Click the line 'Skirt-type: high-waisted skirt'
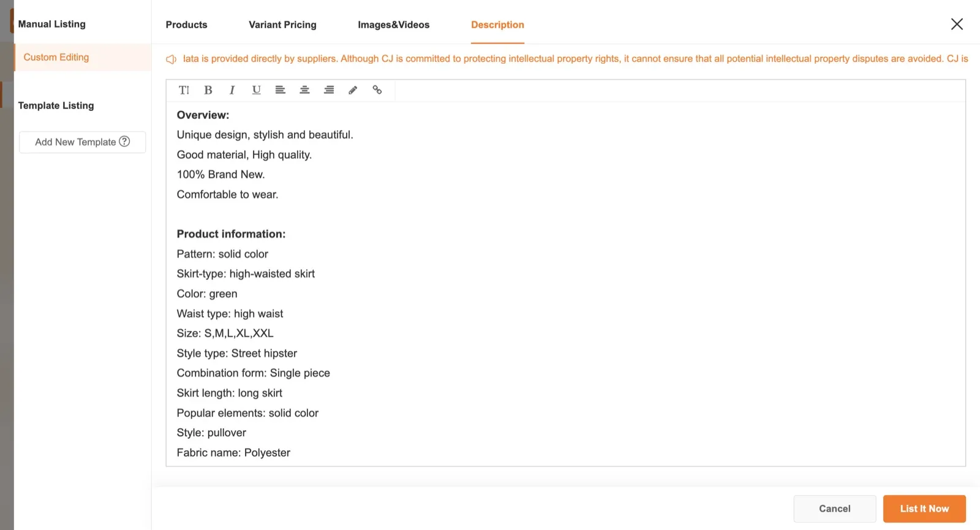Screen dimensions: 980x530 click(x=246, y=274)
